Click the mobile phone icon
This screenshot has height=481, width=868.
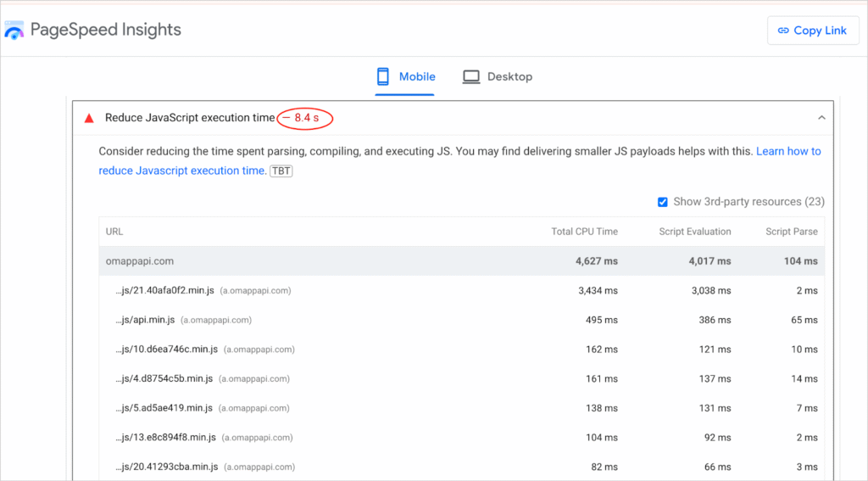click(382, 76)
